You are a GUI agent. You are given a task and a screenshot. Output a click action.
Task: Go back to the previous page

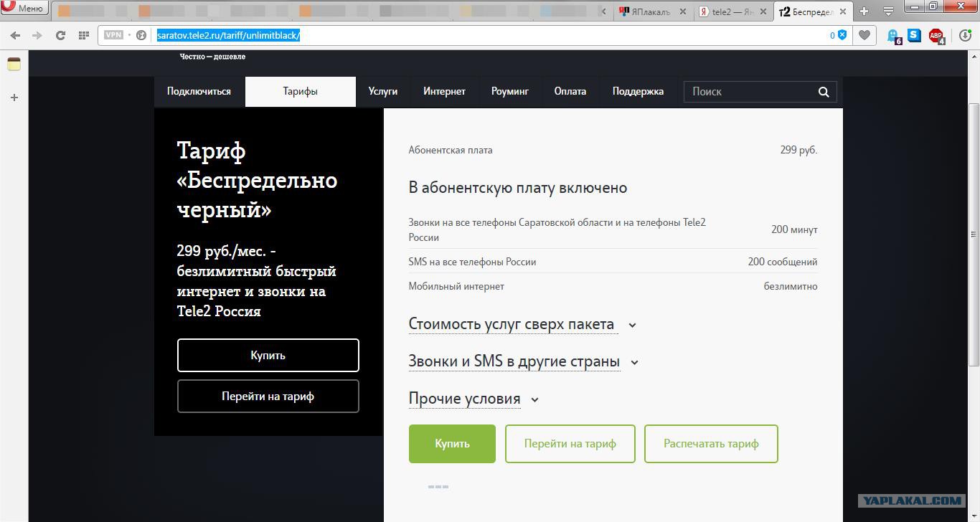pos(15,35)
